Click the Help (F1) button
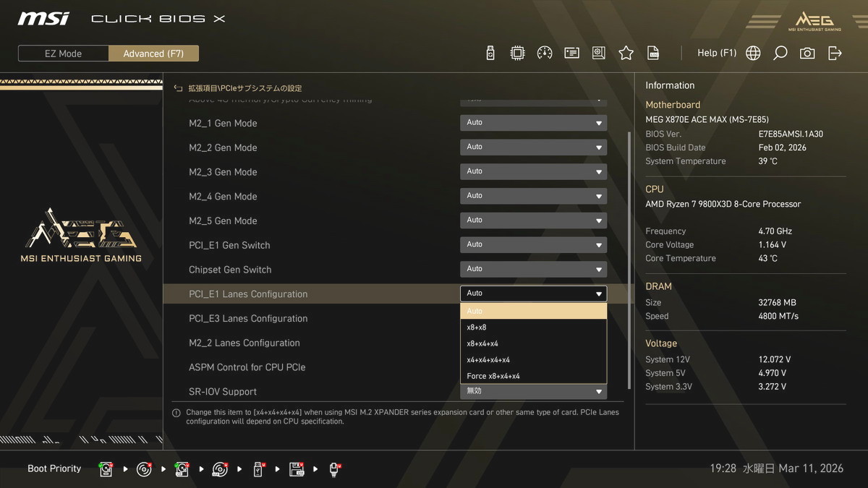 pos(716,53)
